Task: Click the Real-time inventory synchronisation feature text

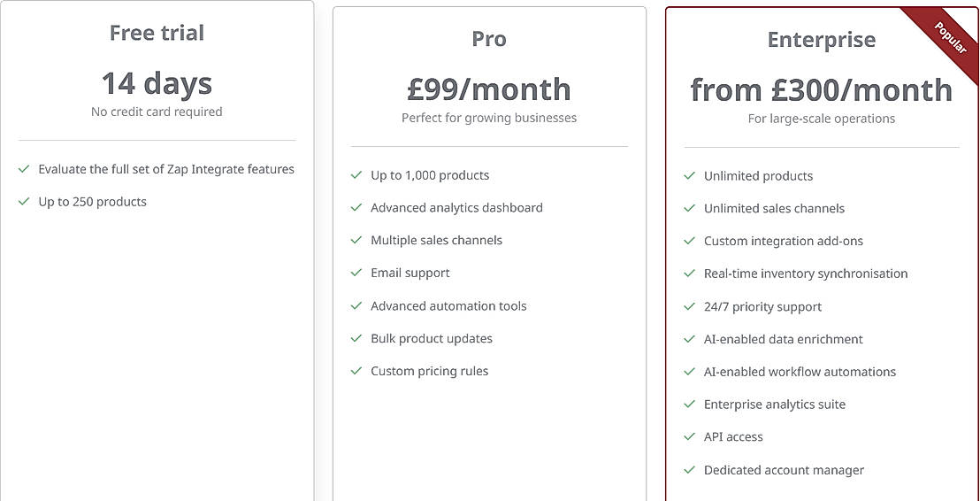Action: click(805, 274)
